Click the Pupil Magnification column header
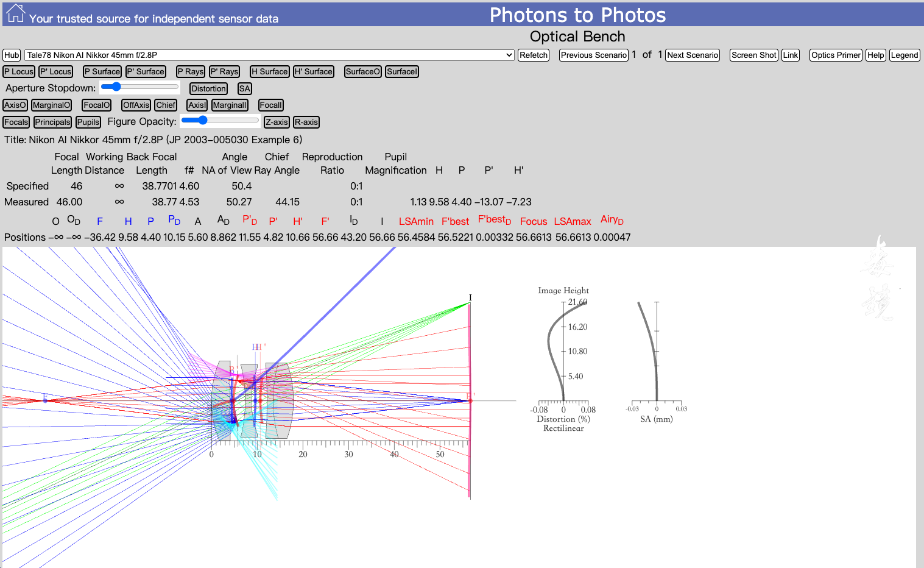 [x=396, y=163]
